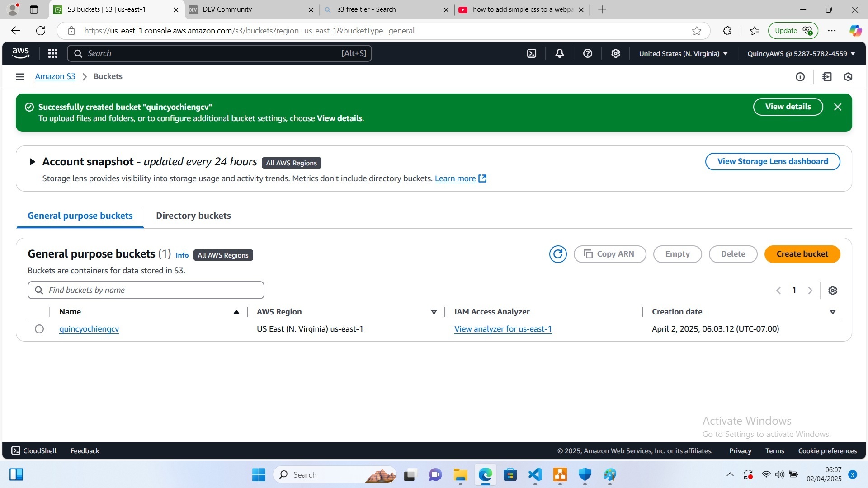The height and width of the screenshot is (488, 868).
Task: Click the Delete bucket button
Action: [x=733, y=254]
